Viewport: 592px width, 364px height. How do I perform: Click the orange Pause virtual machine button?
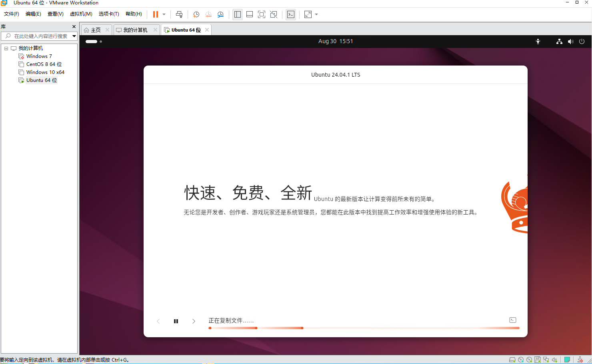pos(156,14)
